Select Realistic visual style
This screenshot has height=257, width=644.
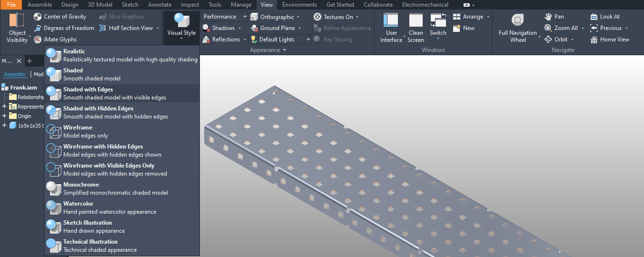(122, 55)
